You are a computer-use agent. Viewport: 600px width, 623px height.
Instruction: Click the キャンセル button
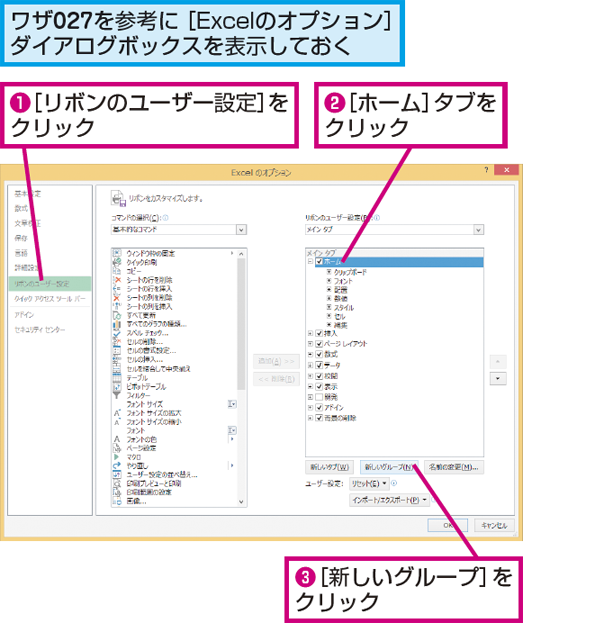[x=494, y=525]
